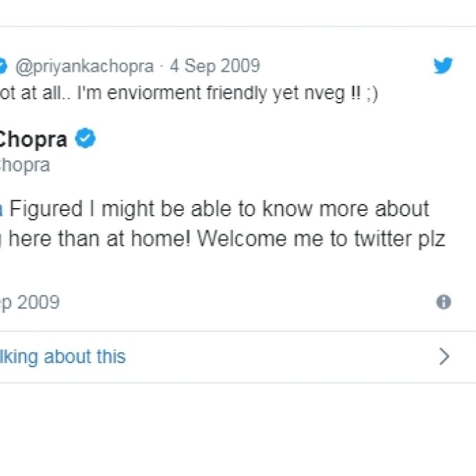Click the winking smiley at end of reply

(x=372, y=94)
